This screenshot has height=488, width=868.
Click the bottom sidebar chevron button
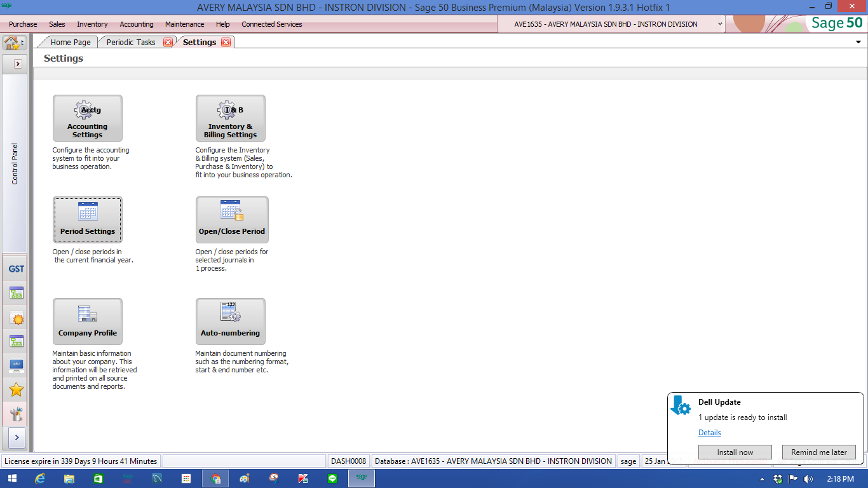pos(17,437)
